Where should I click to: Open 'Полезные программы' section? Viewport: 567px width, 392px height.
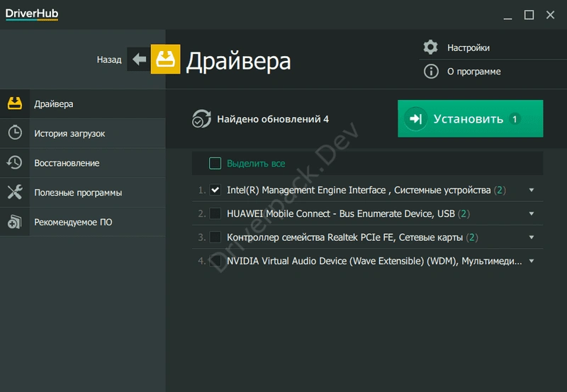[x=83, y=192]
